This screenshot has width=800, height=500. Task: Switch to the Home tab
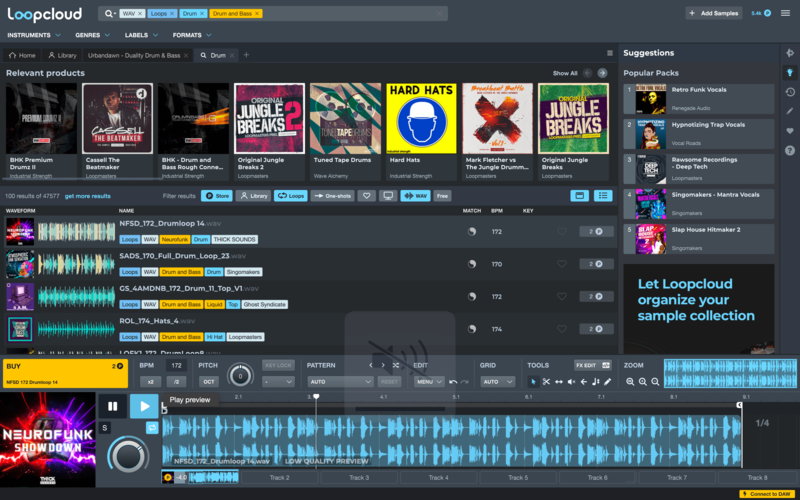(22, 55)
